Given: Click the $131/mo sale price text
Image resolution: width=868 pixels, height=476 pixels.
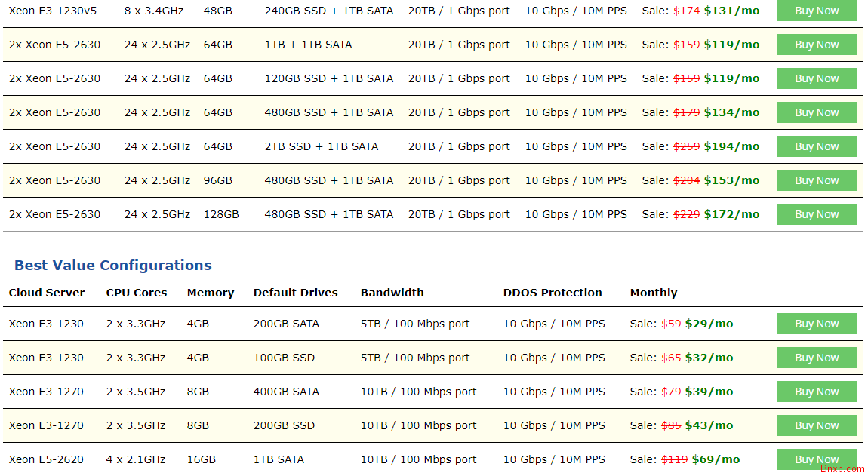Looking at the screenshot, I should [x=731, y=11].
